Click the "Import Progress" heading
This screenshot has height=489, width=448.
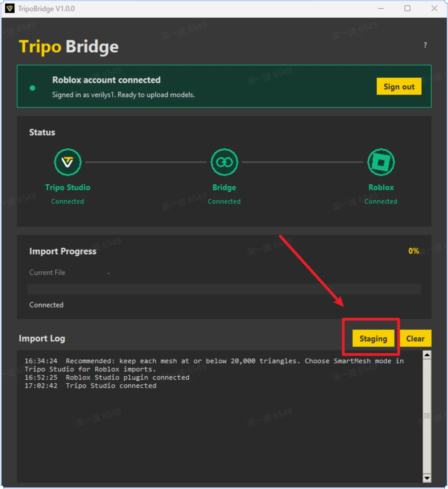[x=63, y=252]
